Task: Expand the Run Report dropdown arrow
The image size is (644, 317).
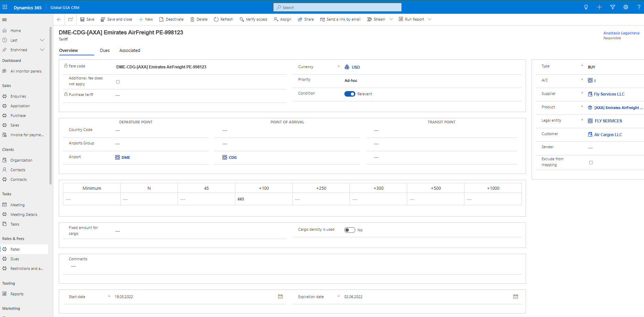Action: tap(430, 20)
